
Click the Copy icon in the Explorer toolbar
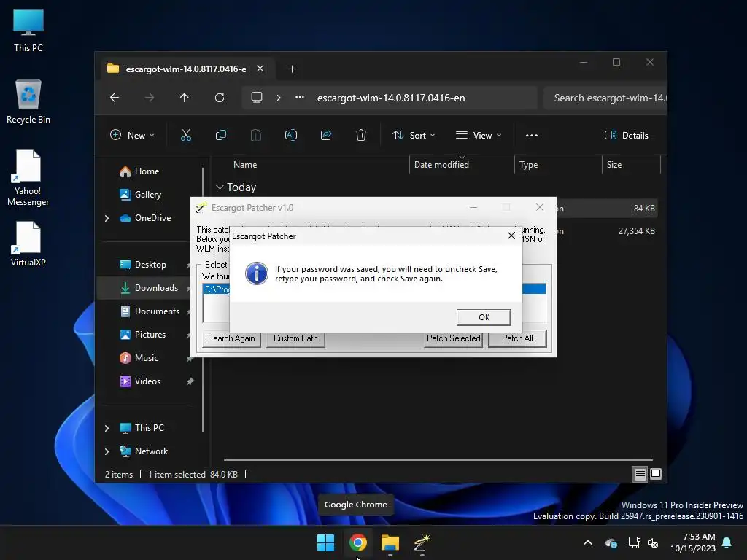click(221, 135)
